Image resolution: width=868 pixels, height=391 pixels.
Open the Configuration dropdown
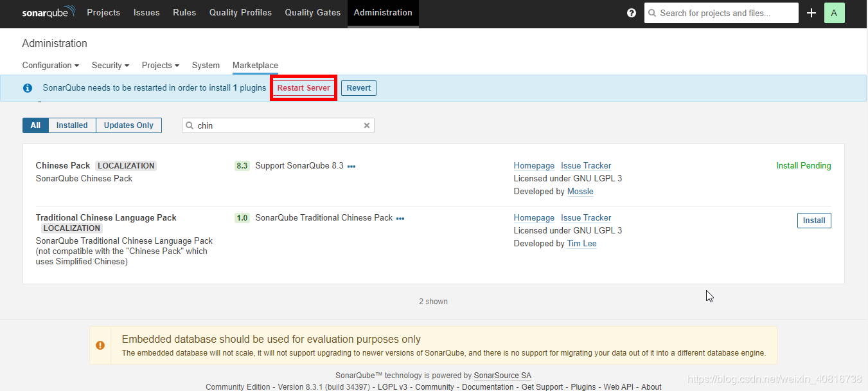pyautogui.click(x=51, y=65)
